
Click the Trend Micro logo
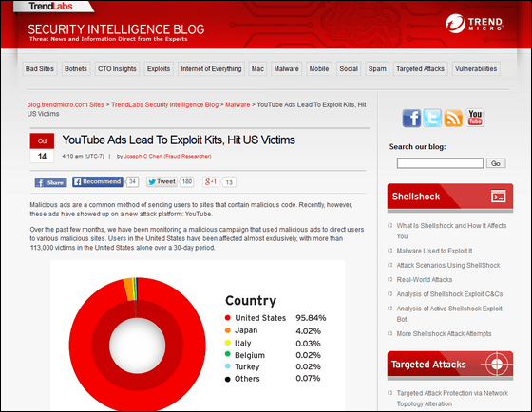click(475, 24)
